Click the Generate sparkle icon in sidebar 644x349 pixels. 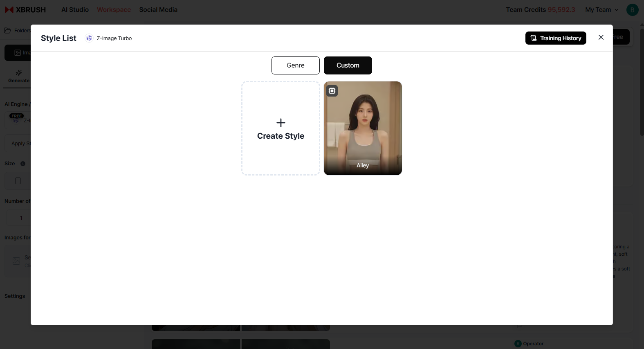point(19,73)
